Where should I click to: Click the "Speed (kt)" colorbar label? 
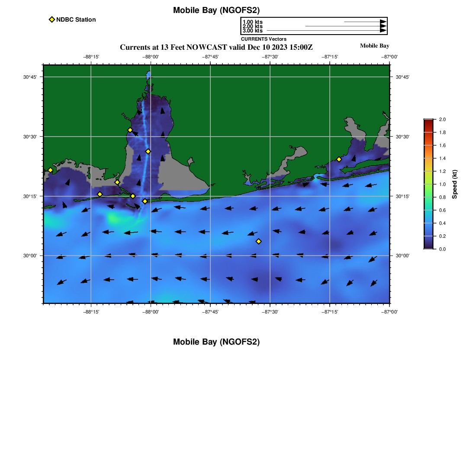(454, 184)
